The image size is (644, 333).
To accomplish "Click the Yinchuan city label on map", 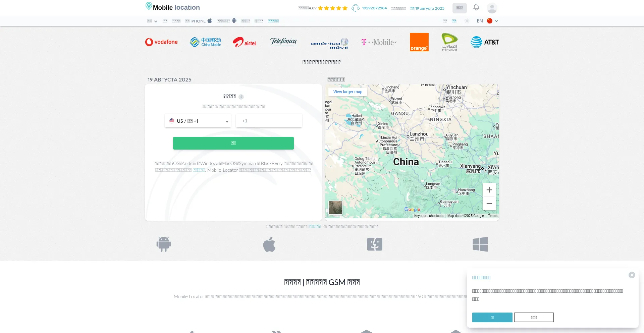I will pos(456,90).
